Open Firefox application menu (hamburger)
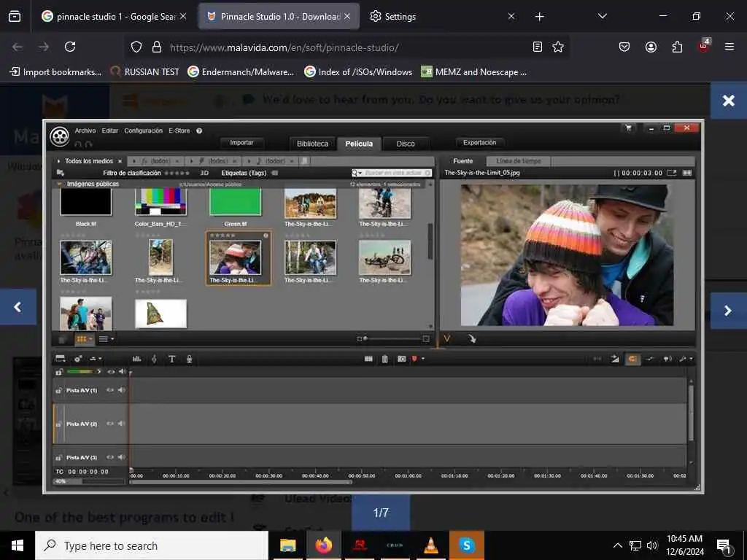This screenshot has height=560, width=747. point(729,47)
